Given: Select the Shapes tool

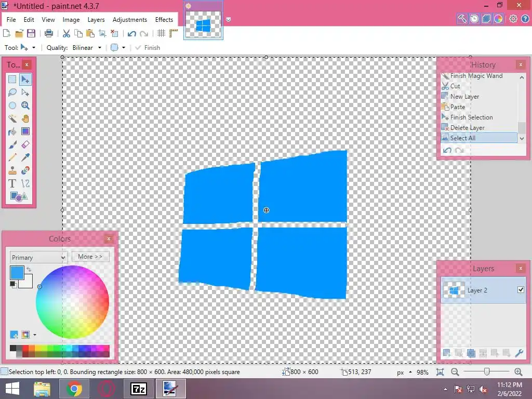Looking at the screenshot, I should (19, 196).
